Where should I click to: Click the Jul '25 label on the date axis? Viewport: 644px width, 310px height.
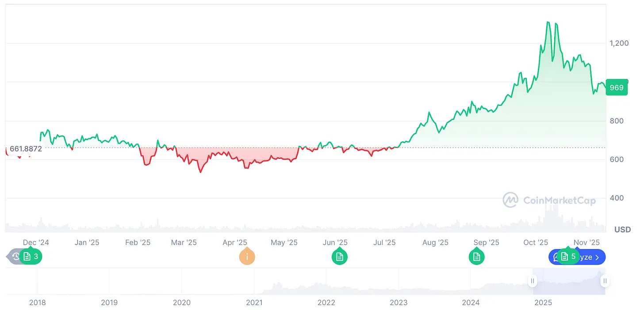pos(385,242)
